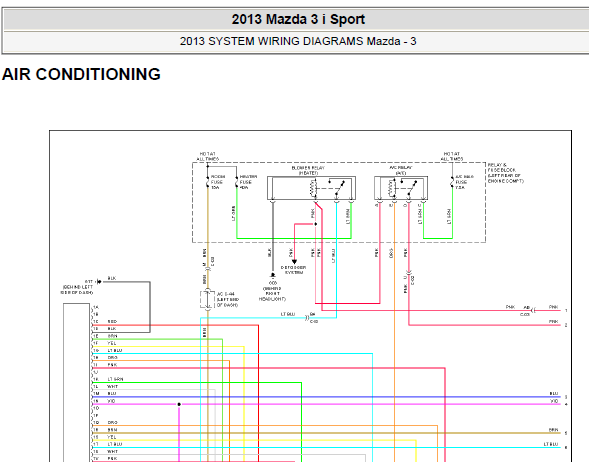Click the Defogger System arrowhead symbol
This screenshot has height=462, width=589.
tap(294, 261)
